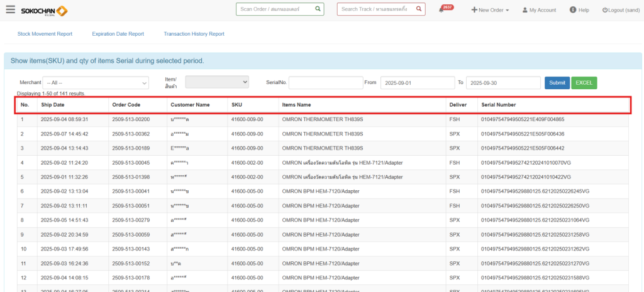
Task: Open Transaction History Report tab
Action: [194, 34]
